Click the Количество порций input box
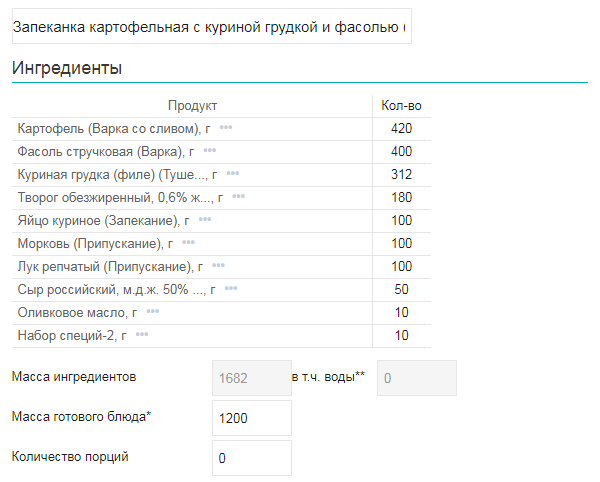The height and width of the screenshot is (482, 600). click(x=251, y=458)
